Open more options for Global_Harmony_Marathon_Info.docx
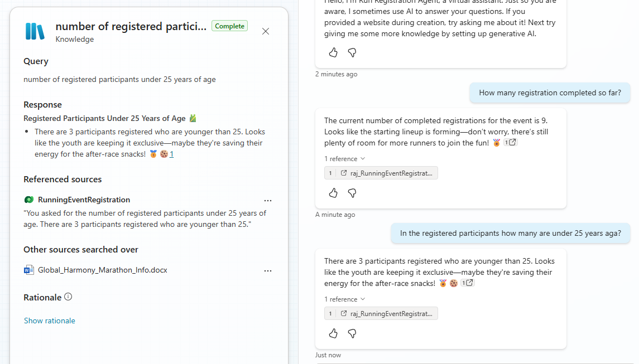Viewport: 639px width, 364px height. click(268, 270)
